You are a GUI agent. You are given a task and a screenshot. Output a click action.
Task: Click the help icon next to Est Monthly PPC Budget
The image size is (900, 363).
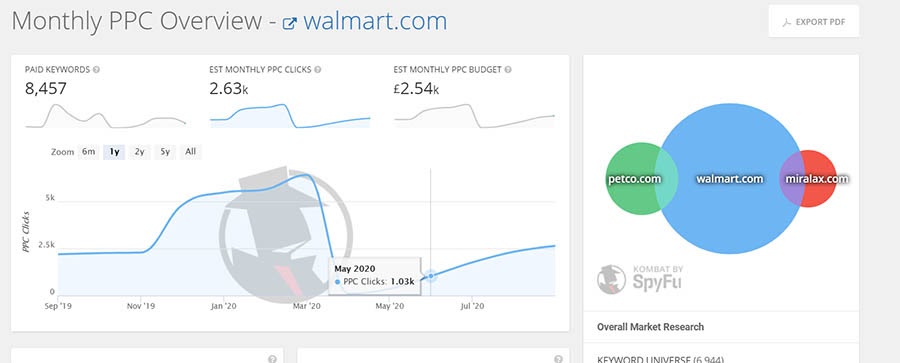pyautogui.click(x=508, y=69)
